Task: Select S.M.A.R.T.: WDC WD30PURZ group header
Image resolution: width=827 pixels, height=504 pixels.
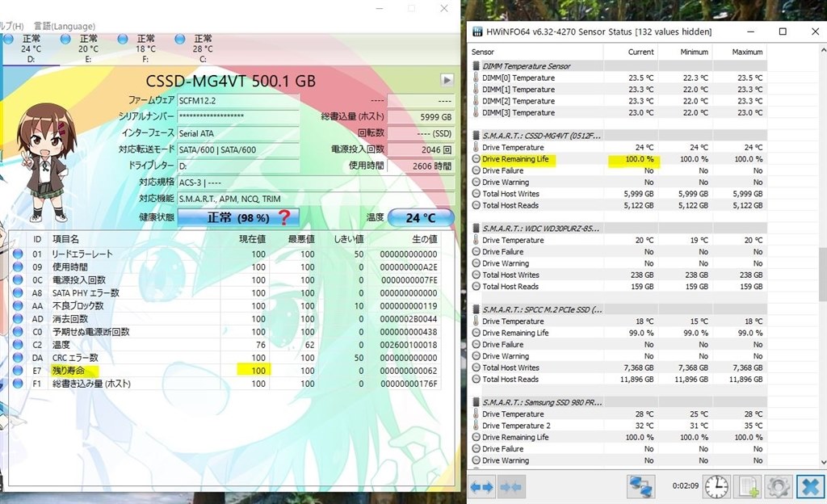Action: coord(618,229)
